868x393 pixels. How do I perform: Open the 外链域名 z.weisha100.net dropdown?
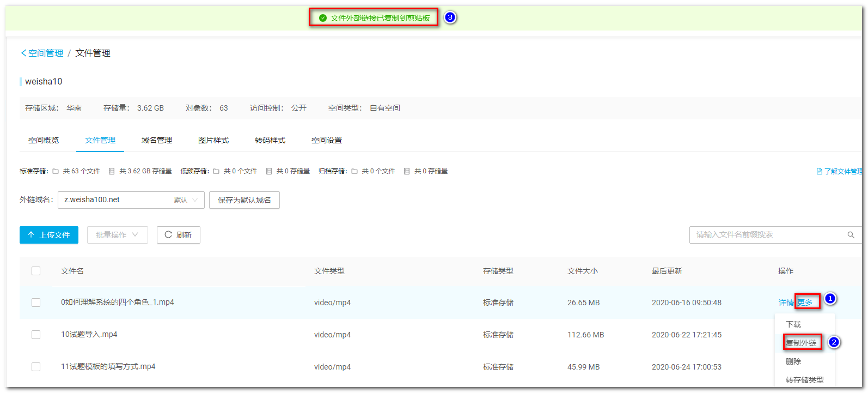131,200
